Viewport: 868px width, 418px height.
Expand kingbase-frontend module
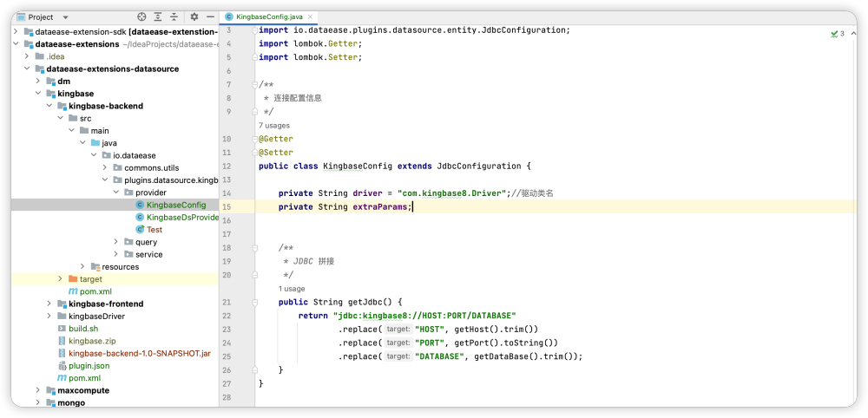tap(49, 304)
